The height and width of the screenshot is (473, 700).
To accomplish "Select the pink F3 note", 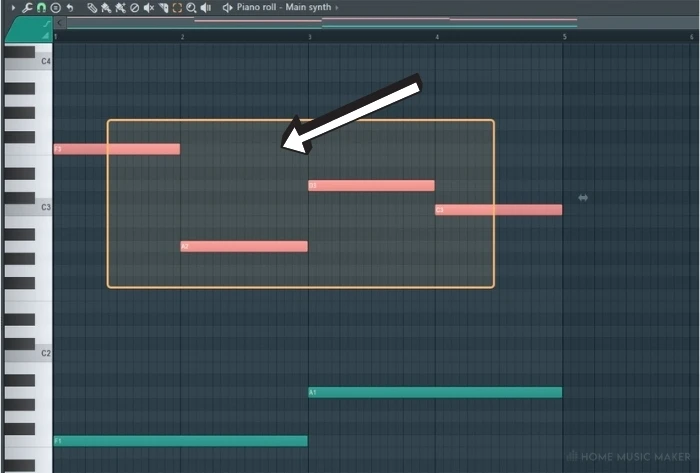I will tap(117, 149).
